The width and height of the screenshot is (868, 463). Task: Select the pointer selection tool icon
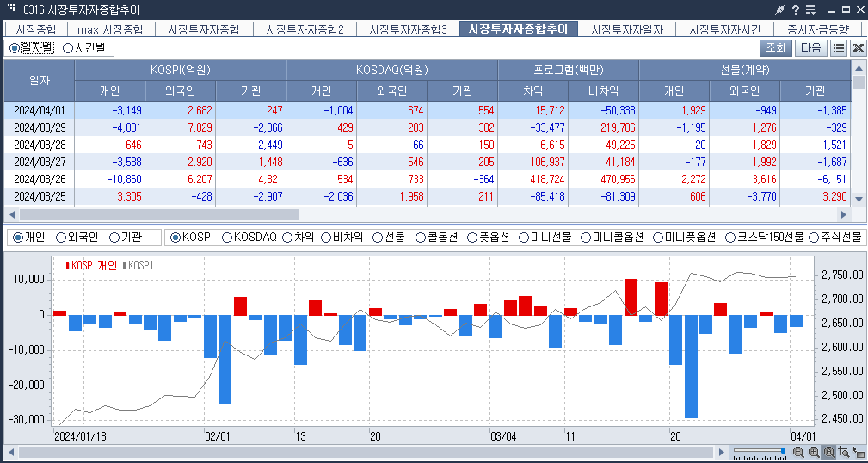(x=858, y=452)
